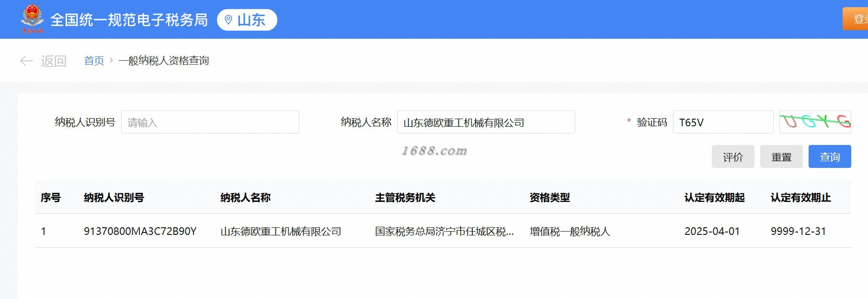Click the orange 登录 login button
The width and height of the screenshot is (868, 299).
[x=856, y=19]
